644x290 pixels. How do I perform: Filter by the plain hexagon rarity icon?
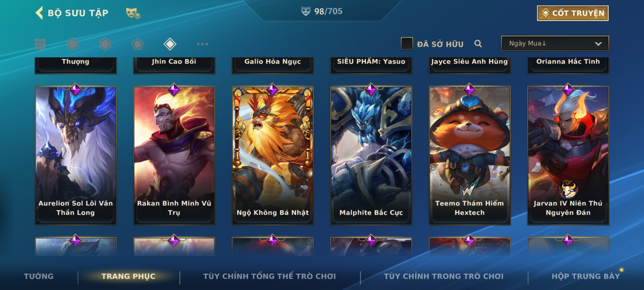(105, 44)
